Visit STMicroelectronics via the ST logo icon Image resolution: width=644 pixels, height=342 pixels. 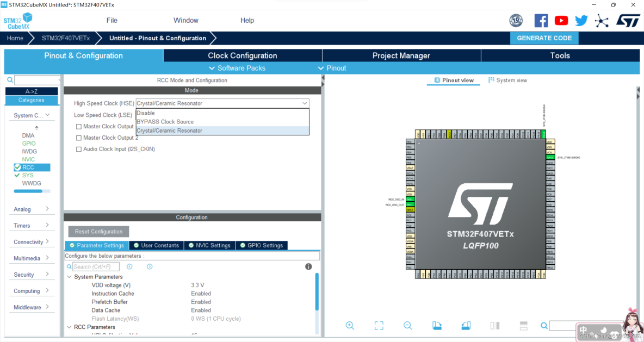pos(626,20)
